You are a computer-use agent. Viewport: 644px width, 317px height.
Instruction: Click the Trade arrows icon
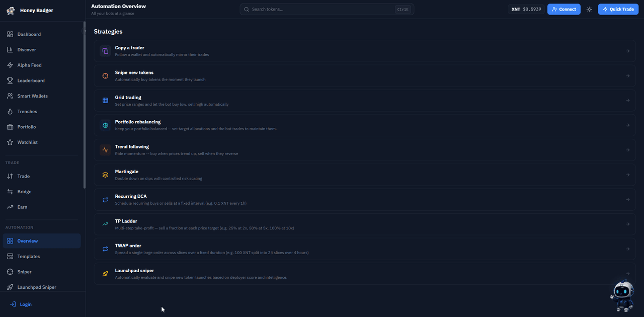pyautogui.click(x=10, y=176)
